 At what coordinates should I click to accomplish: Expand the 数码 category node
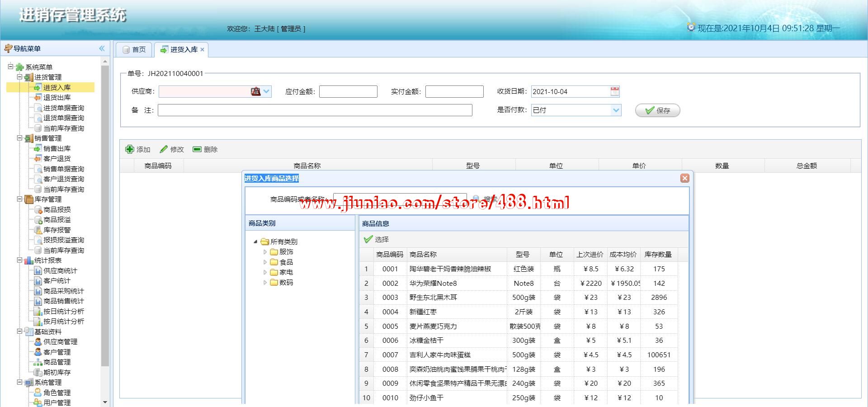265,283
